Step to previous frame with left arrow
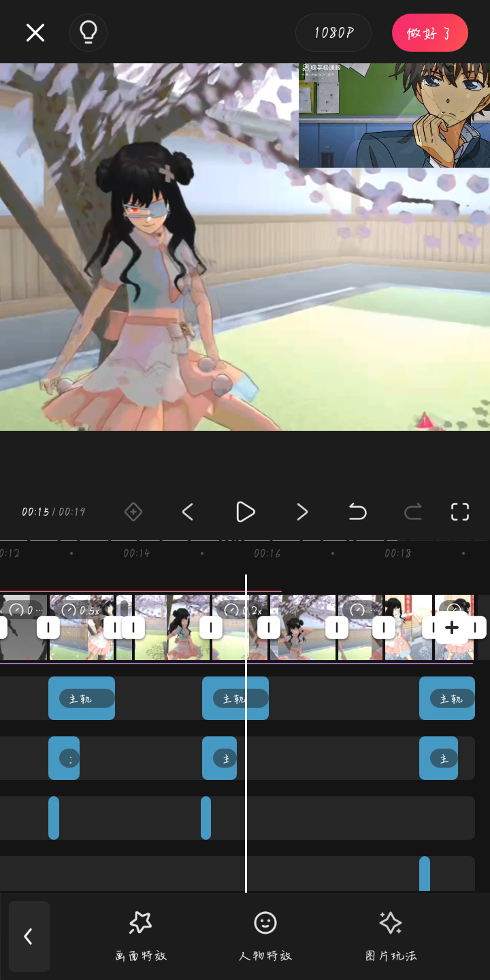Viewport: 490px width, 980px height. (188, 512)
